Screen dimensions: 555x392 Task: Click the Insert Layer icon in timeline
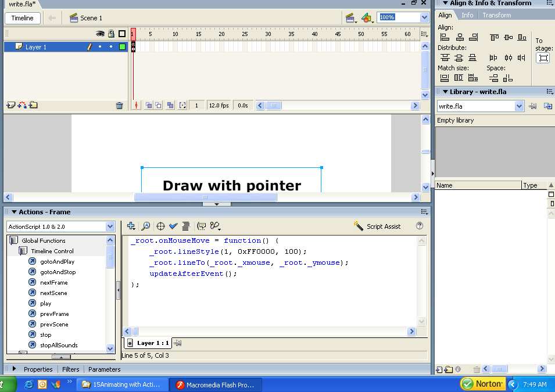[10, 105]
